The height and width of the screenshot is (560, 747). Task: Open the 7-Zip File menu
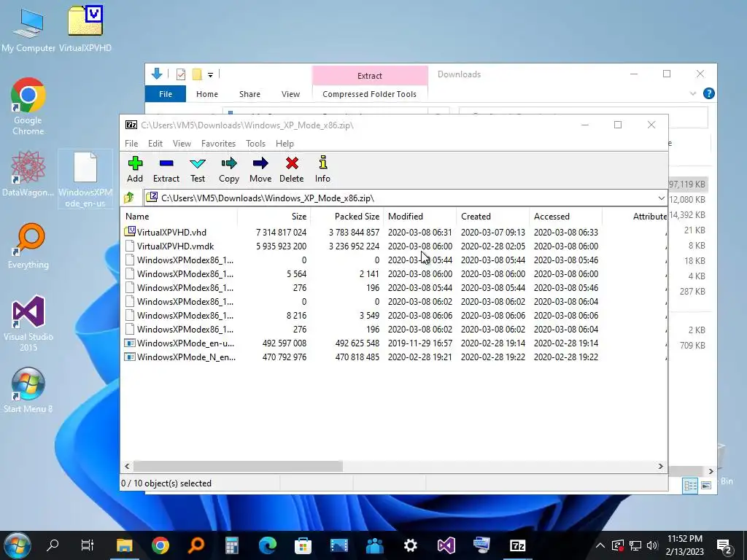click(x=131, y=144)
